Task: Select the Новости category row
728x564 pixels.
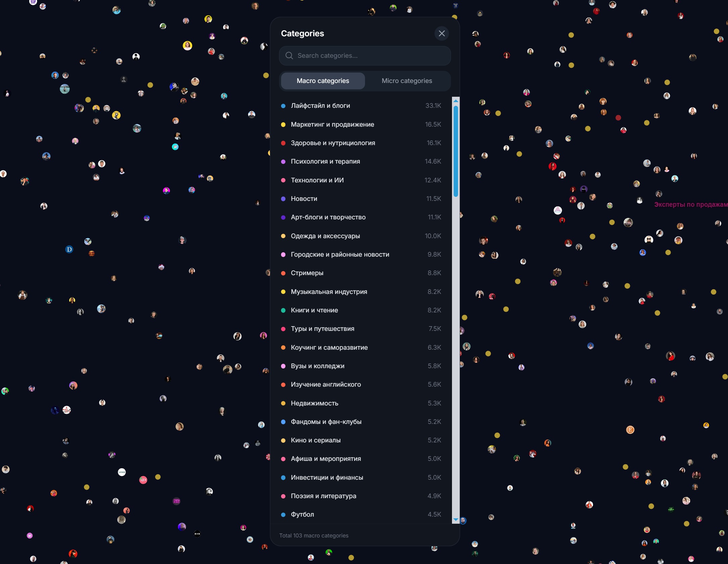Action: 361,199
